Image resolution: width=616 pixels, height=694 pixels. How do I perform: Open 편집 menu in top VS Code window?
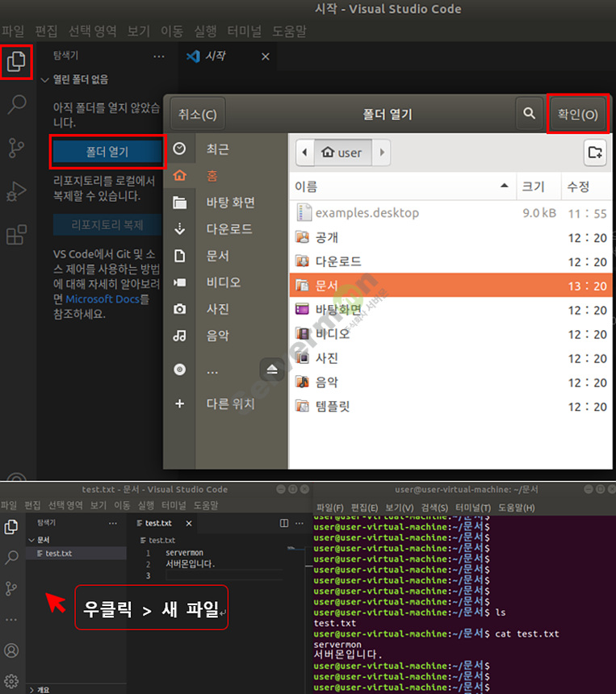[x=46, y=31]
